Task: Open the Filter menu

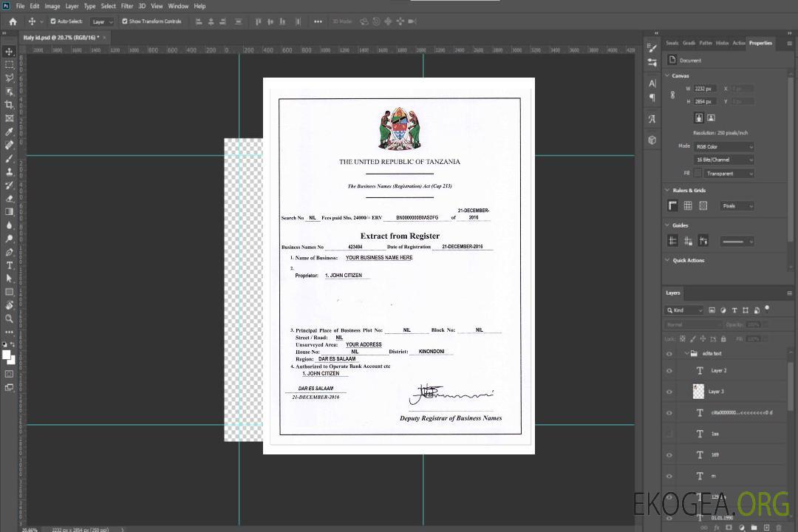Action: coord(127,6)
